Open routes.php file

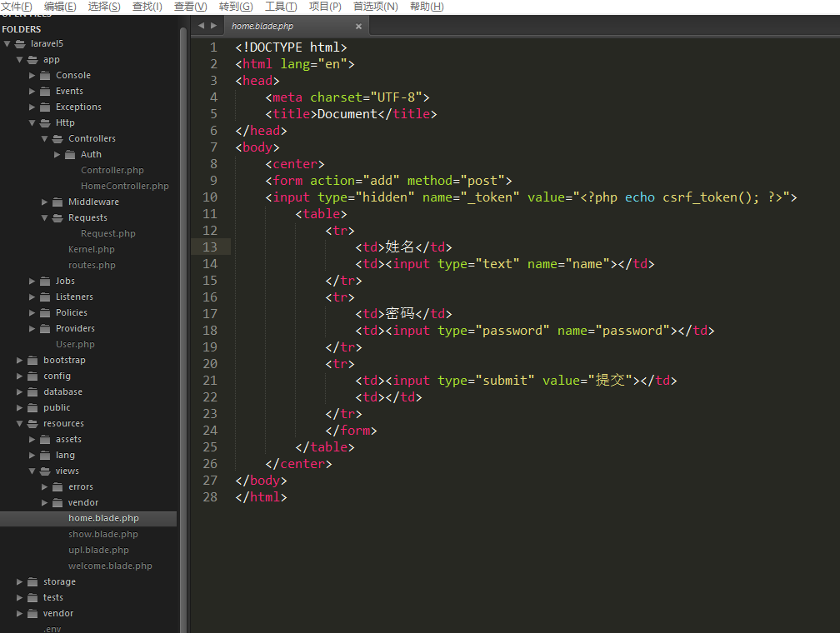[92, 265]
